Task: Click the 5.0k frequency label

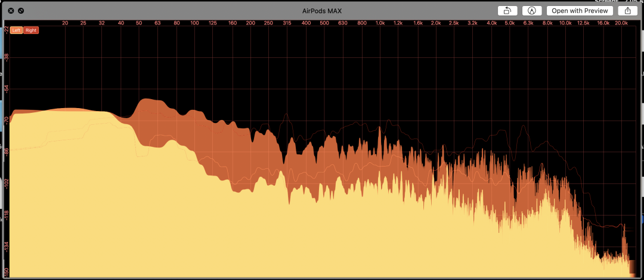Action: 510,23
